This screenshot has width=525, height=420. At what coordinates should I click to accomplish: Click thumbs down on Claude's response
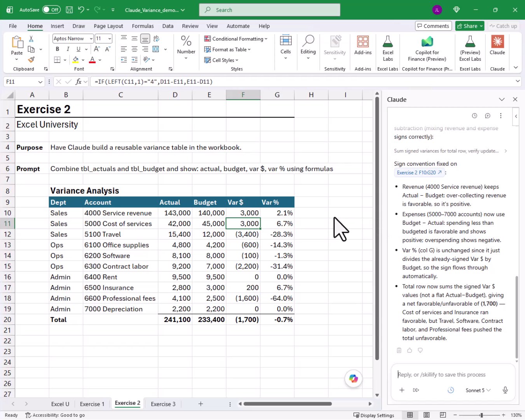[420, 350]
